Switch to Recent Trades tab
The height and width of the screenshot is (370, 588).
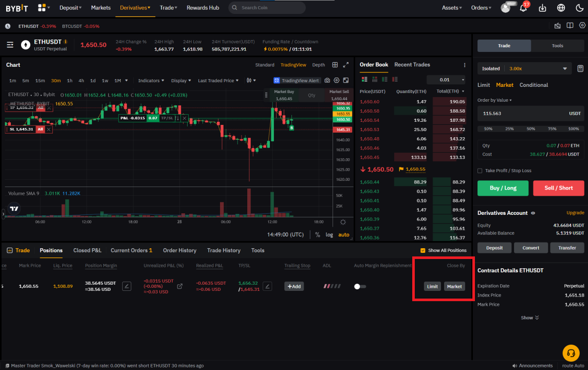(x=412, y=65)
